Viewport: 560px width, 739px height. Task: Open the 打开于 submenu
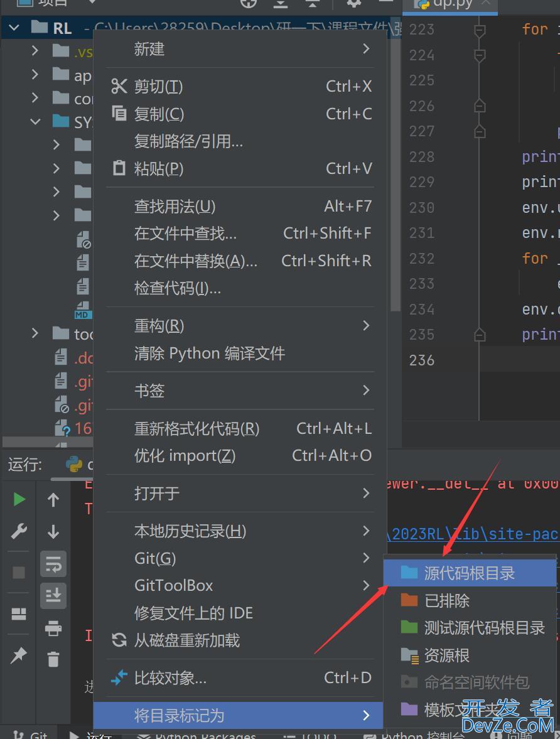click(x=240, y=494)
